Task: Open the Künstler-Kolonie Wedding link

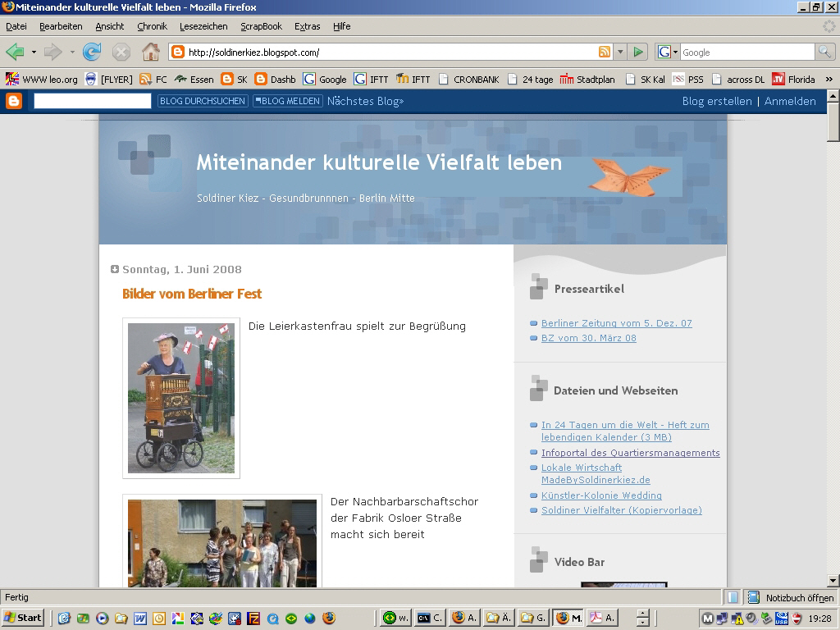Action: point(601,495)
